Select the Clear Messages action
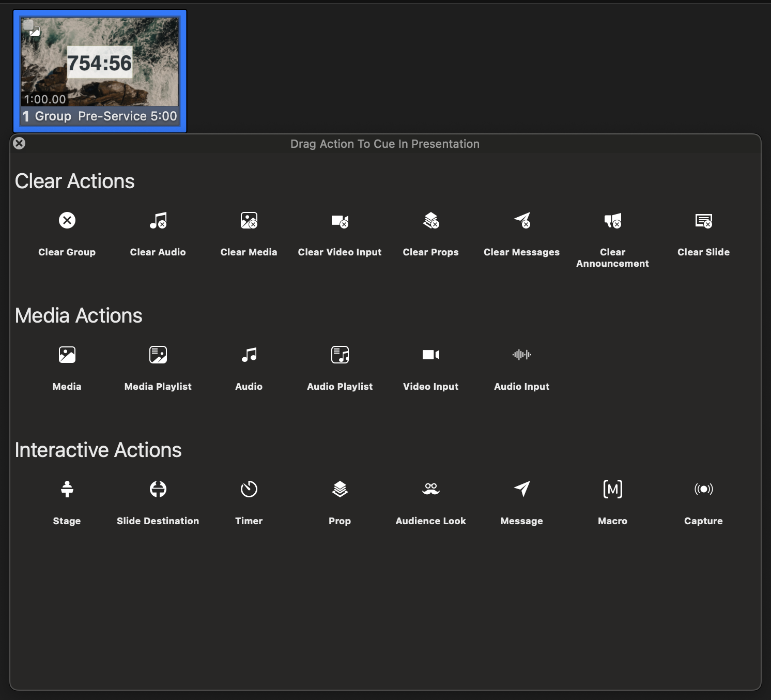Viewport: 771px width, 700px height. (521, 221)
